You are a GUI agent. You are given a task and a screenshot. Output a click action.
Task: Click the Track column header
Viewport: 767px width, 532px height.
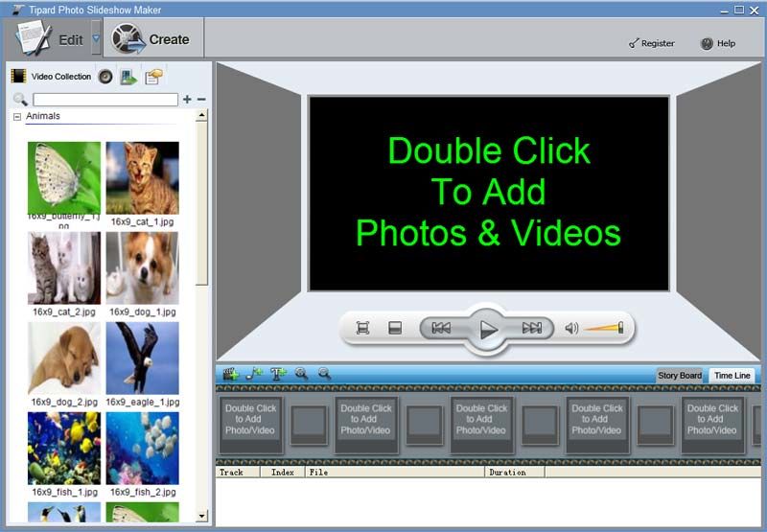237,473
